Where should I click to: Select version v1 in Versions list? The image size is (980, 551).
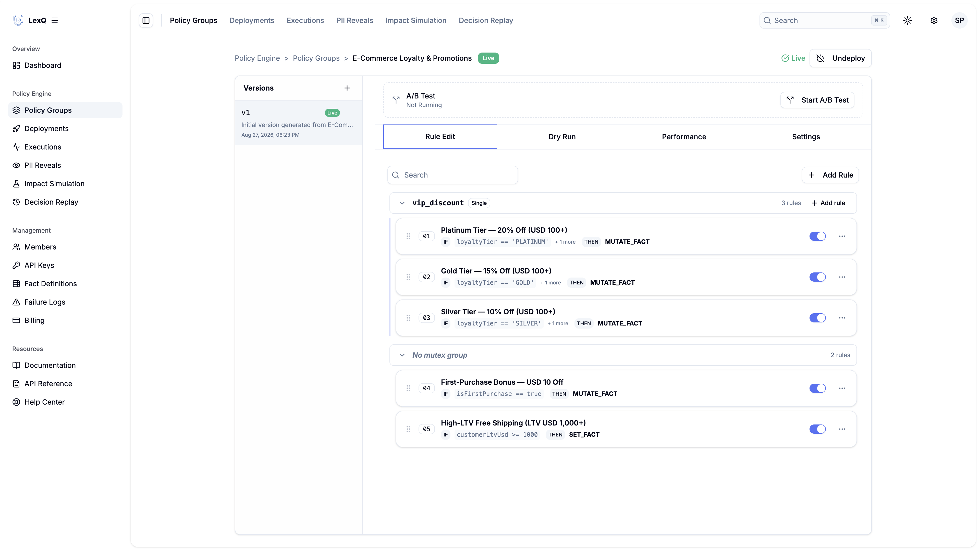tap(299, 123)
